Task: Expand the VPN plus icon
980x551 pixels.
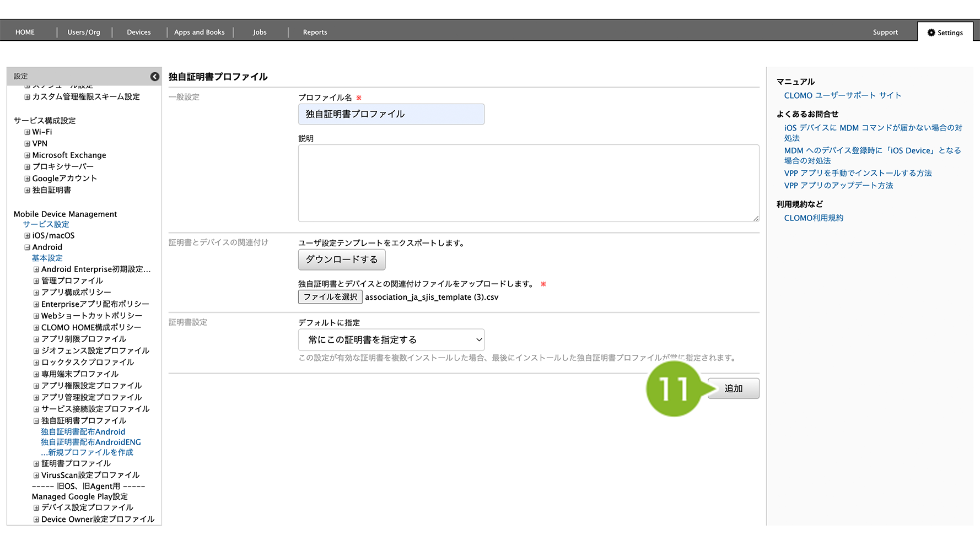Action: (x=27, y=144)
